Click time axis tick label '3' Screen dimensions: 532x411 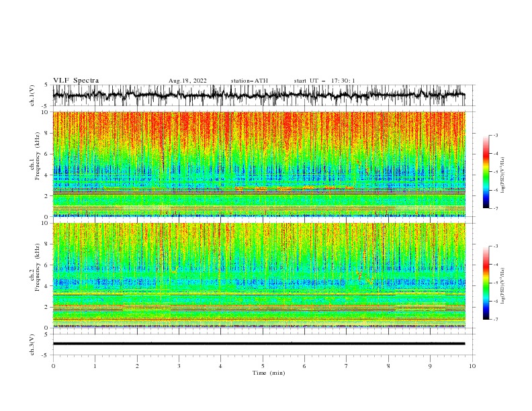179,366
